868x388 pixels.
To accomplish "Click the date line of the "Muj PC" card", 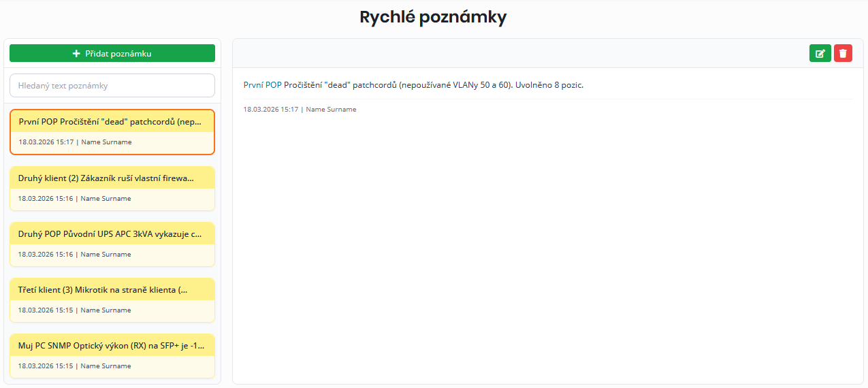I will pos(75,366).
